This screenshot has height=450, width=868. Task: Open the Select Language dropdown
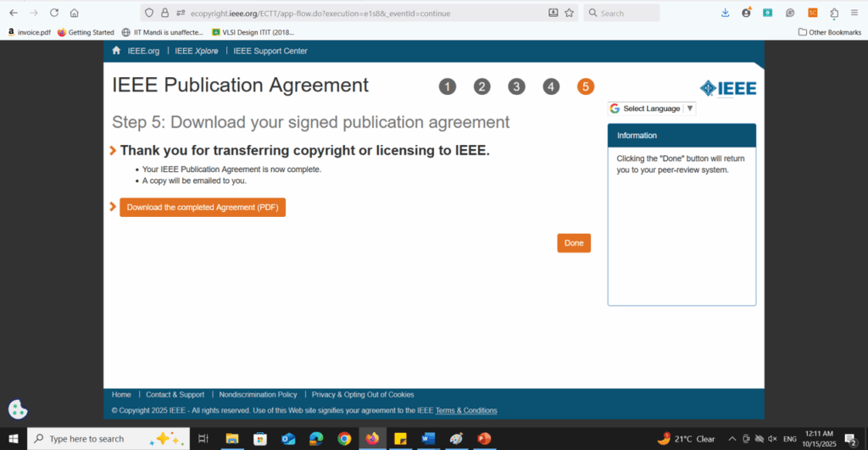click(x=652, y=108)
